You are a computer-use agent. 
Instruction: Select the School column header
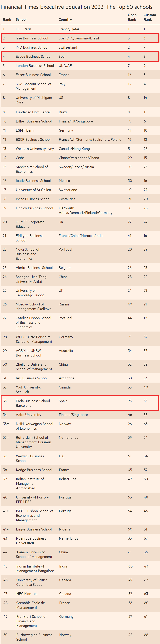[x=21, y=20]
